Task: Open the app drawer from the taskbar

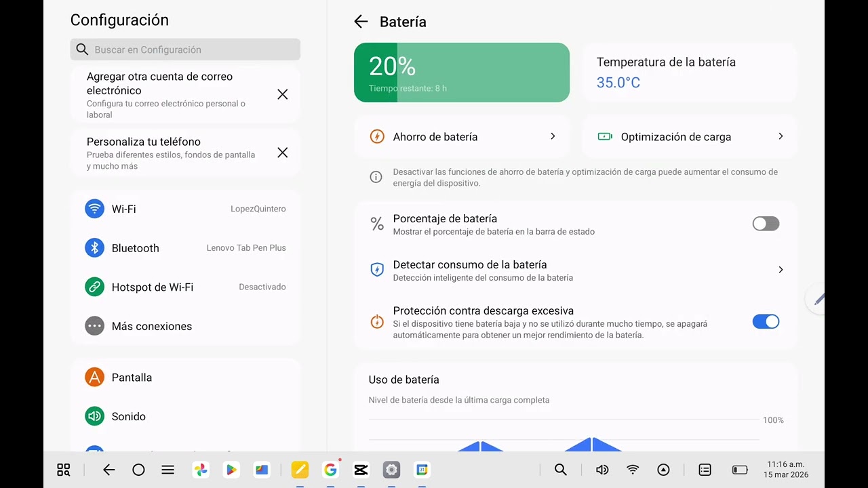Action: click(x=64, y=470)
